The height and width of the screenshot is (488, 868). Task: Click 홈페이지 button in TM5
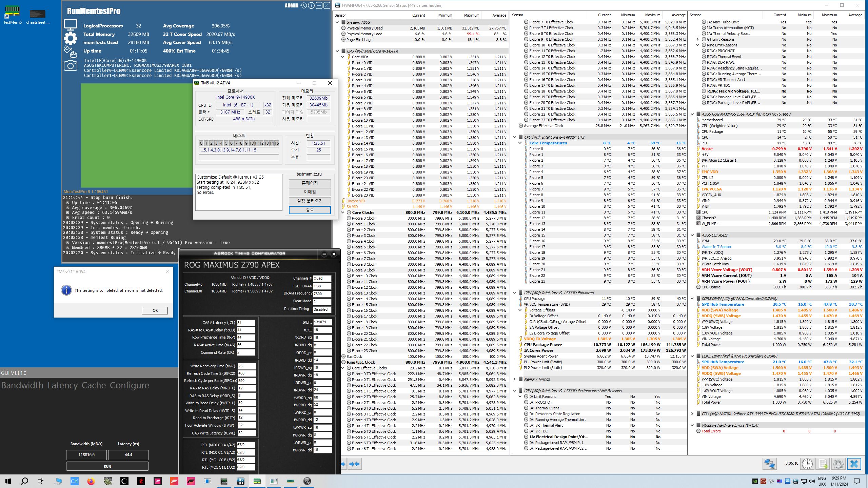(x=310, y=183)
